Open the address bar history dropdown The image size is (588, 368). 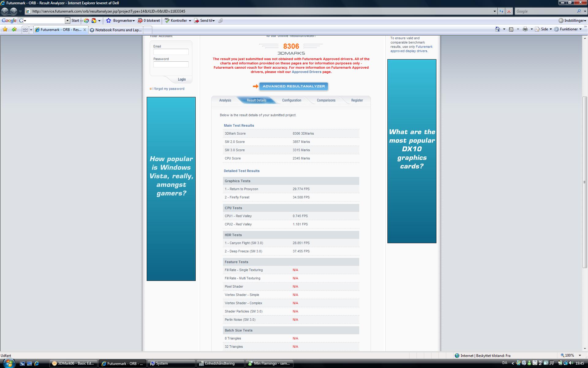[x=495, y=11]
